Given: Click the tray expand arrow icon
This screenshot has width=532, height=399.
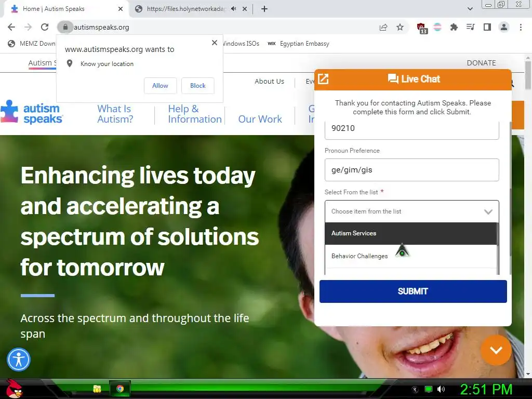Looking at the screenshot, I should click(x=415, y=389).
